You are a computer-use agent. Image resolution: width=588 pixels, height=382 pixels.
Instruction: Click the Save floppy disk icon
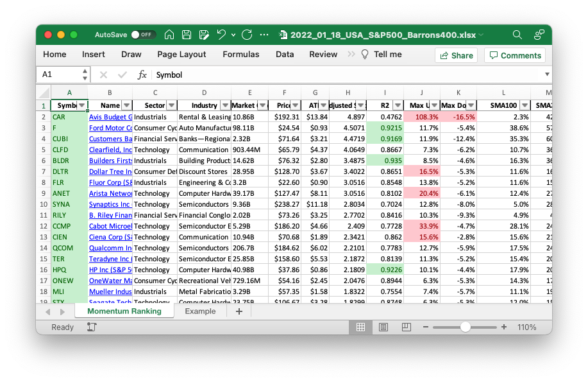click(187, 35)
